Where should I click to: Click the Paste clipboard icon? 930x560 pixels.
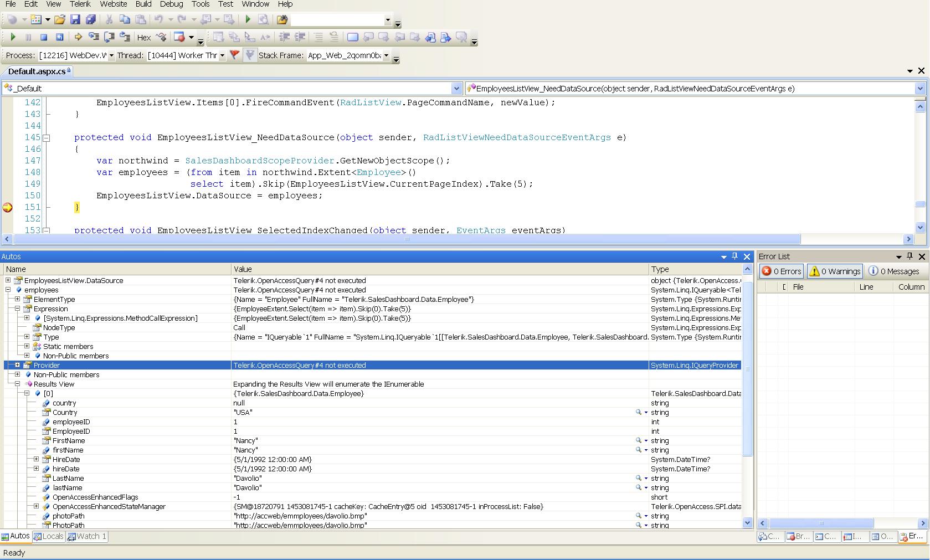point(141,20)
